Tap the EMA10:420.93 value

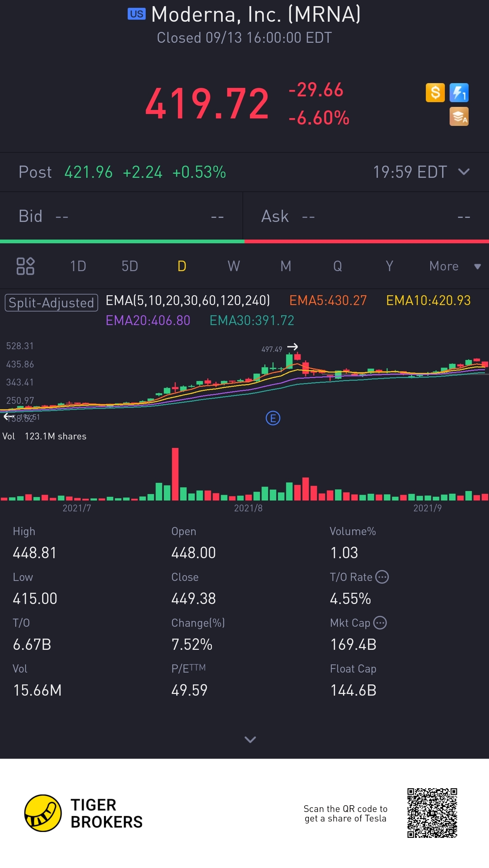(429, 300)
